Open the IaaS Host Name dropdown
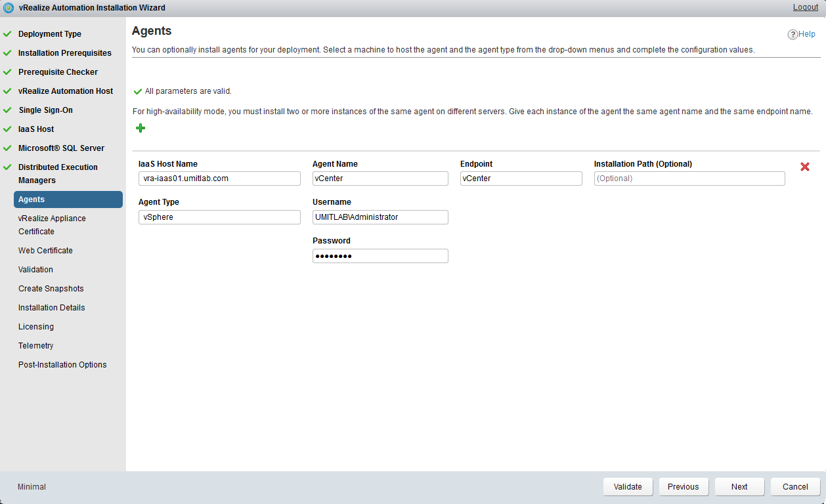 point(219,178)
